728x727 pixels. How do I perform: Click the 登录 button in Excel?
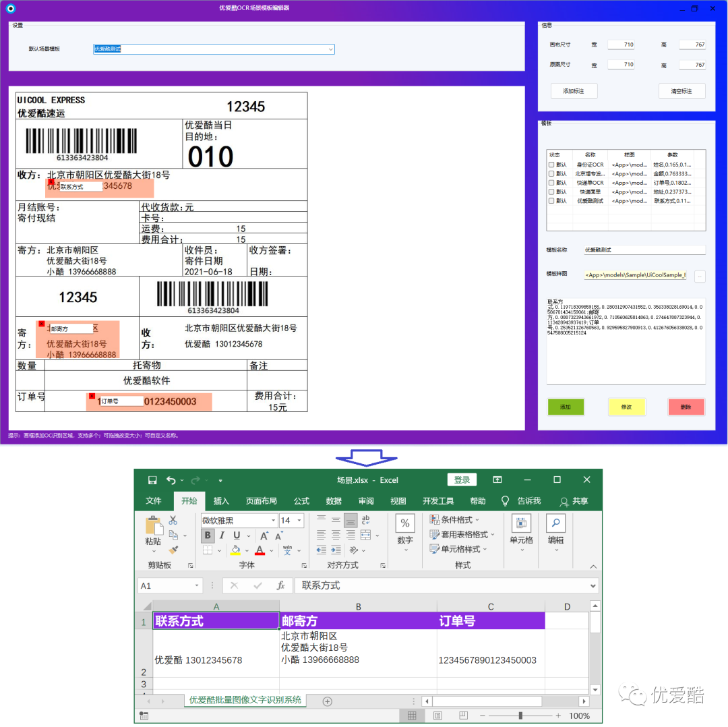point(462,480)
